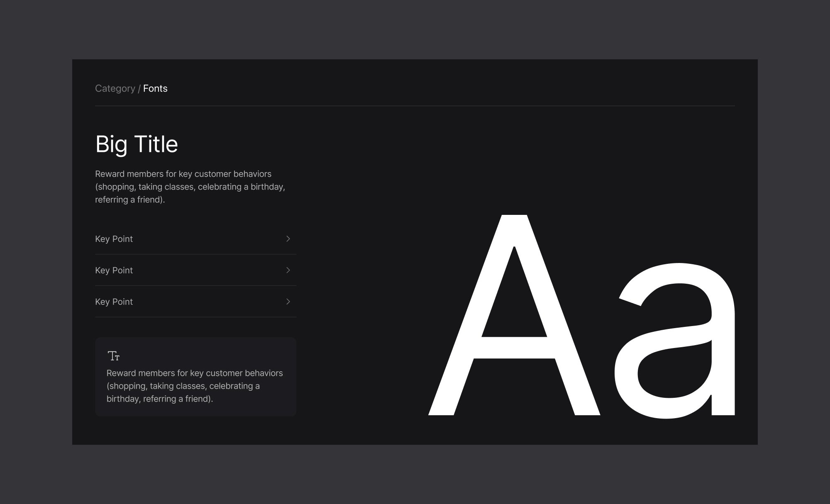
Task: Click the word 'birthday,' in the card text
Action: 123,399
